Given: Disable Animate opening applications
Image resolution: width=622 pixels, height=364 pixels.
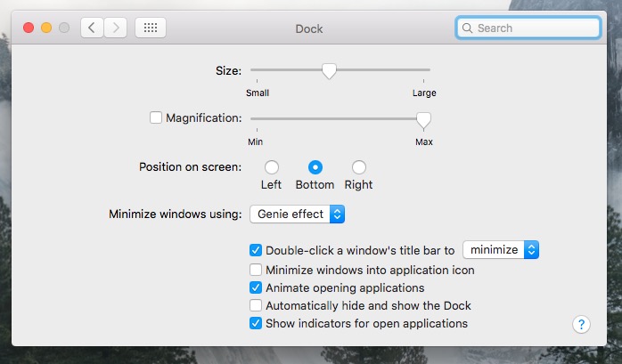Looking at the screenshot, I should (256, 287).
